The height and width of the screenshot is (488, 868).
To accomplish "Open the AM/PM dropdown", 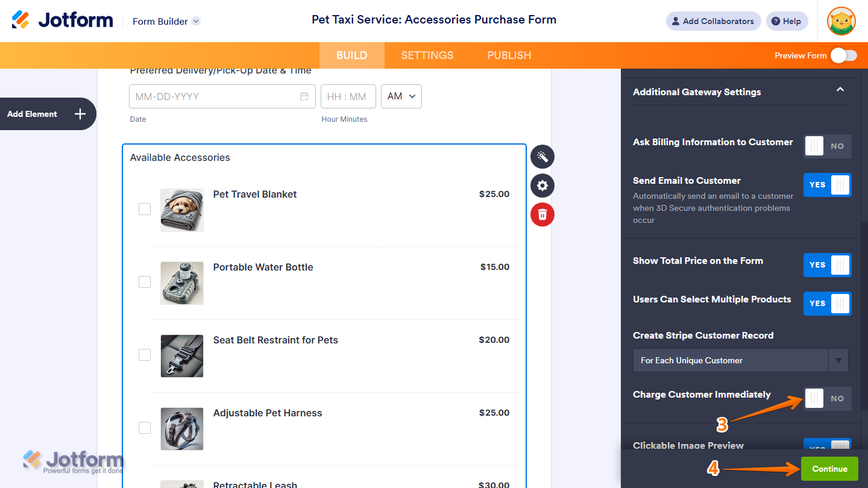I will [x=401, y=96].
